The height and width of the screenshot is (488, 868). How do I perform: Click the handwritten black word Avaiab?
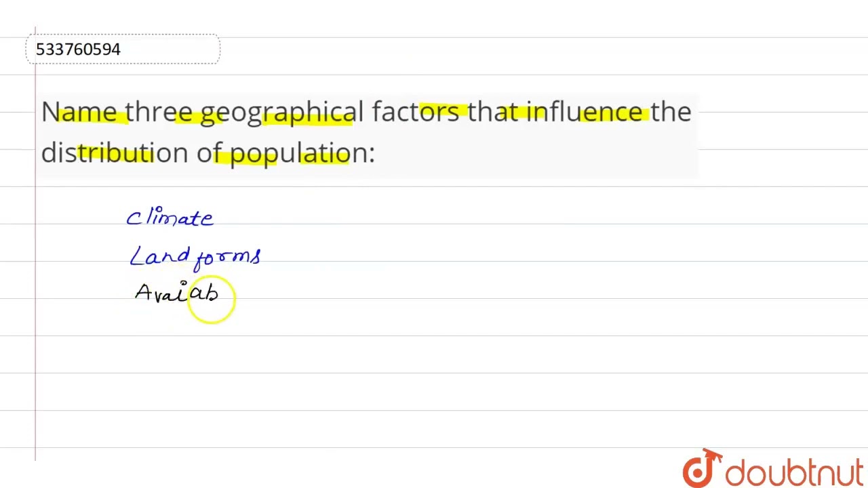click(176, 292)
